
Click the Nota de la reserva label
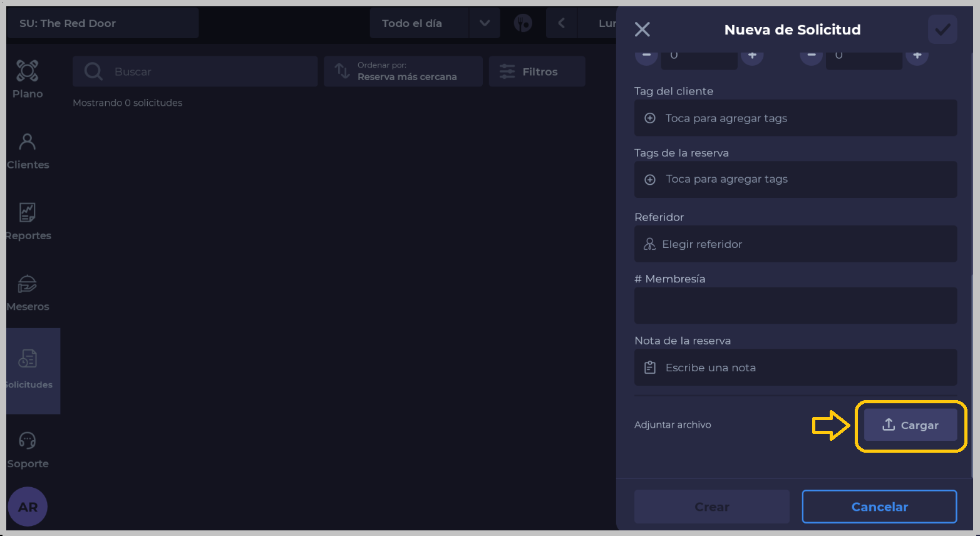683,341
